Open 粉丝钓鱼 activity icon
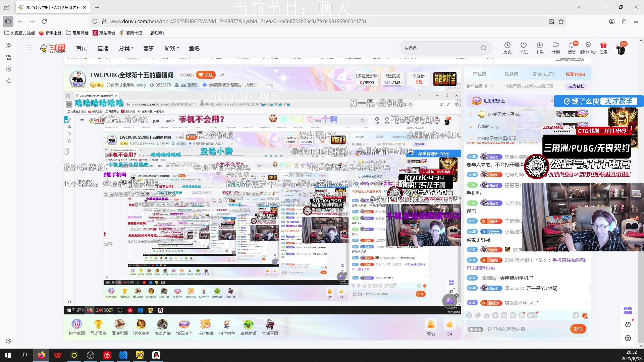 pos(227,327)
